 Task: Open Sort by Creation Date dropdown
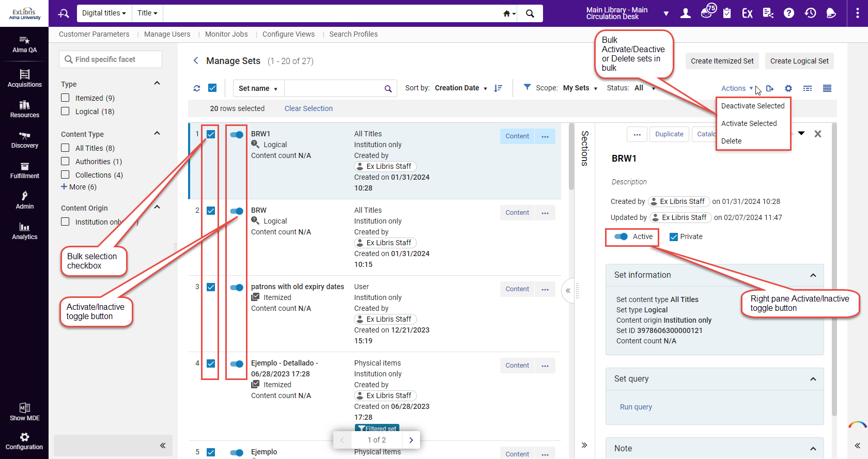[461, 88]
